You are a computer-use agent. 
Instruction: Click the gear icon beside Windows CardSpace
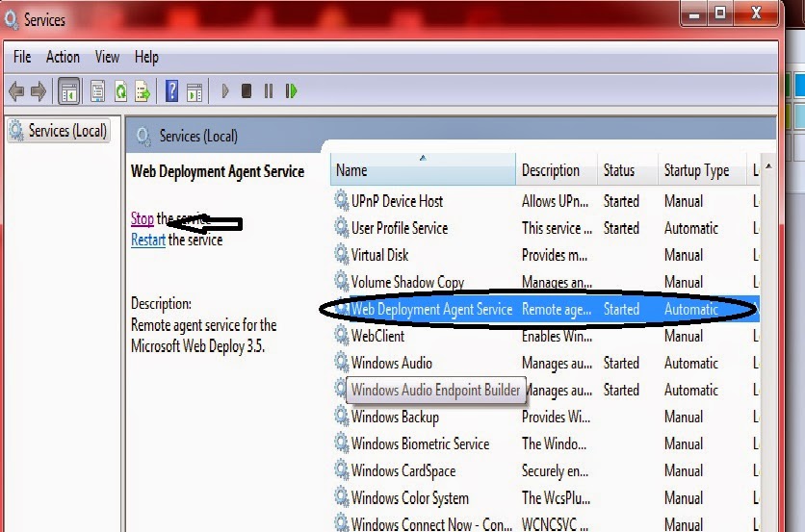(342, 469)
